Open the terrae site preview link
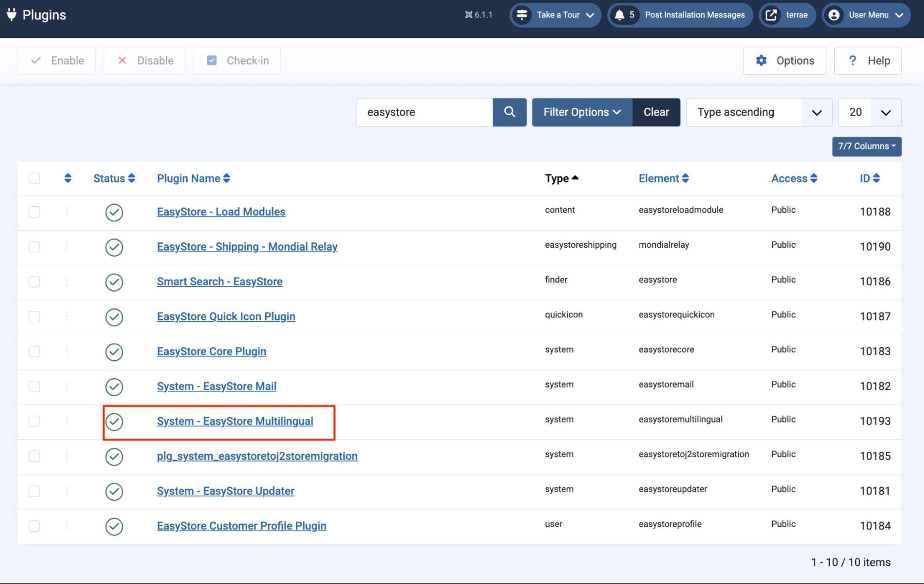Viewport: 924px width, 584px height. tap(787, 15)
